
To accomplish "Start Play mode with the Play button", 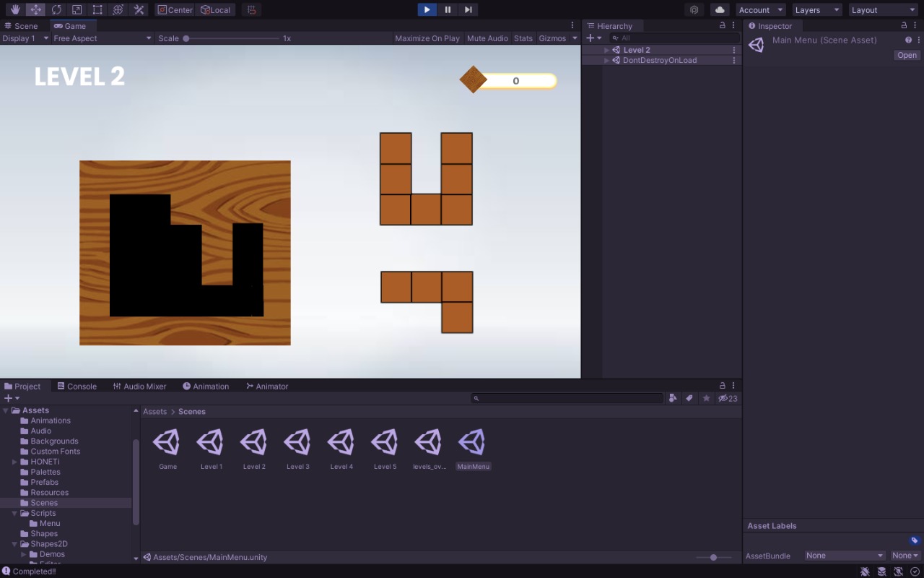I will [x=427, y=9].
